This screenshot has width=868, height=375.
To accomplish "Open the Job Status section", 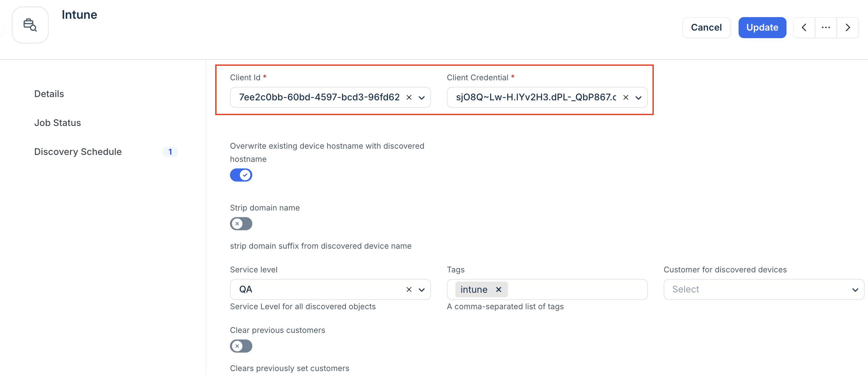I will pos(57,123).
